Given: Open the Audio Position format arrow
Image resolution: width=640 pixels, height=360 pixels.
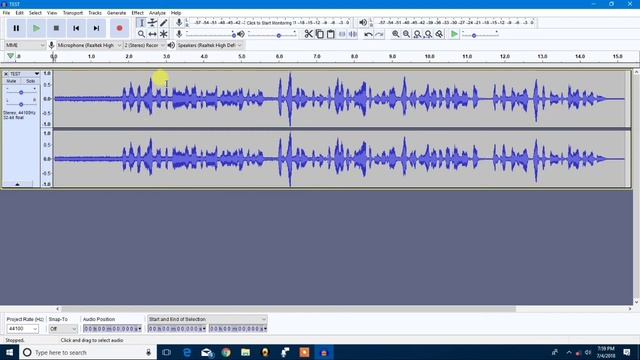Looking at the screenshot, I should (140, 329).
